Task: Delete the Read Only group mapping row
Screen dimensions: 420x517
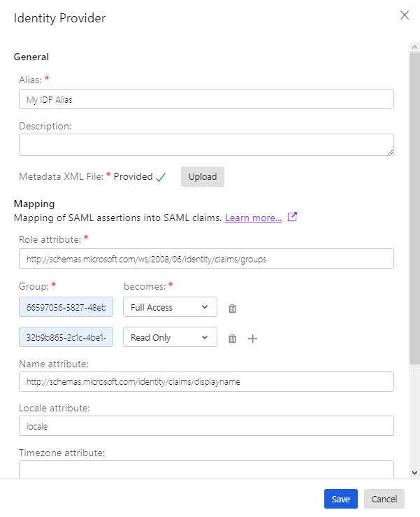Action: [x=233, y=339]
